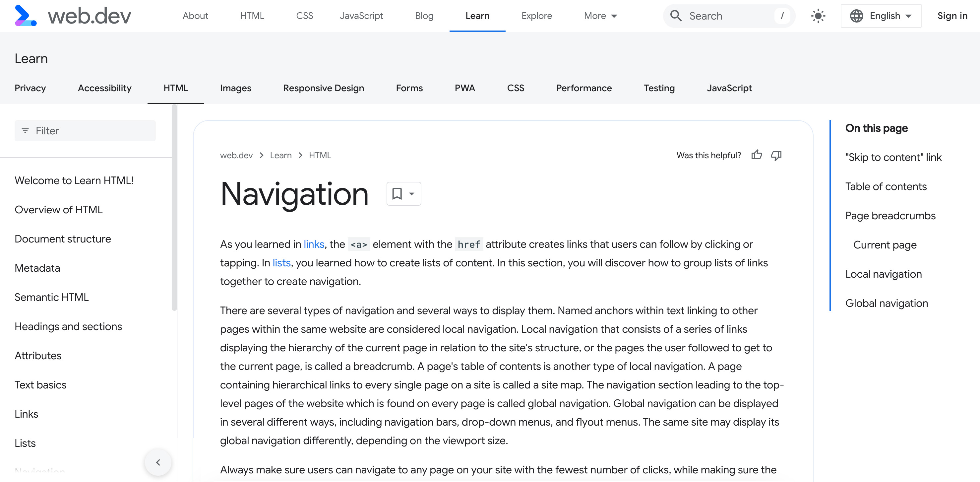The image size is (980, 482).
Task: Click the thumbs up helpful icon
Action: [x=757, y=155]
